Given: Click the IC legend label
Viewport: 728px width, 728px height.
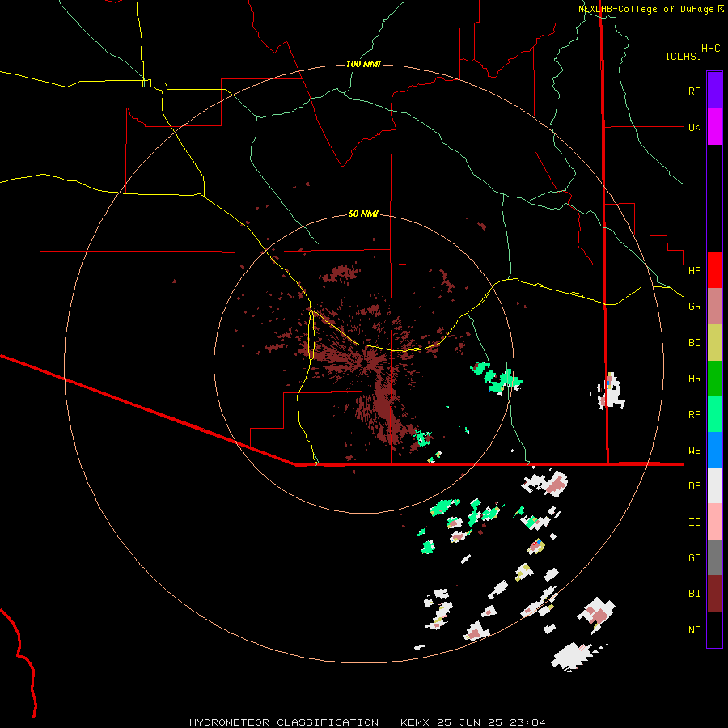Looking at the screenshot, I should point(694,522).
